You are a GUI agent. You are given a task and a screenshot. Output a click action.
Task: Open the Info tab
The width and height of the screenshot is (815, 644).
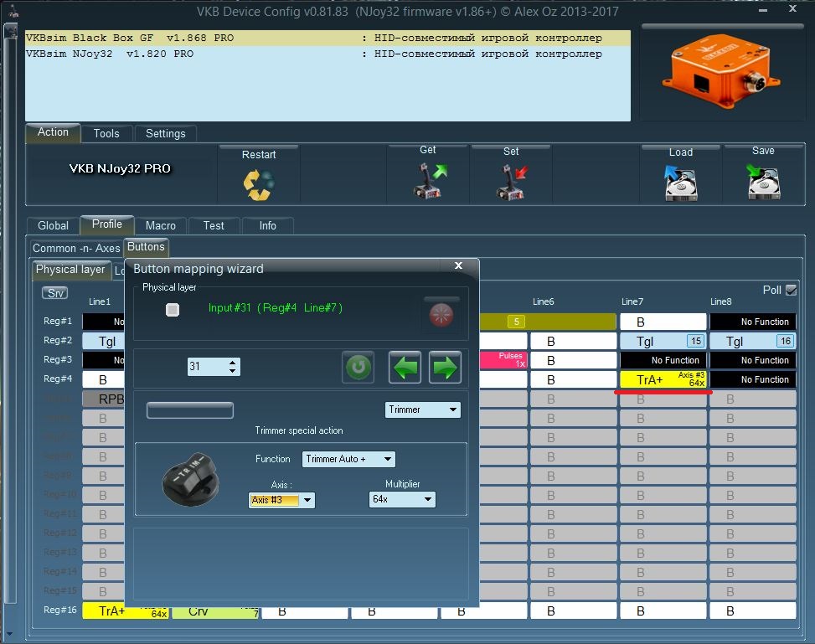[x=268, y=225]
